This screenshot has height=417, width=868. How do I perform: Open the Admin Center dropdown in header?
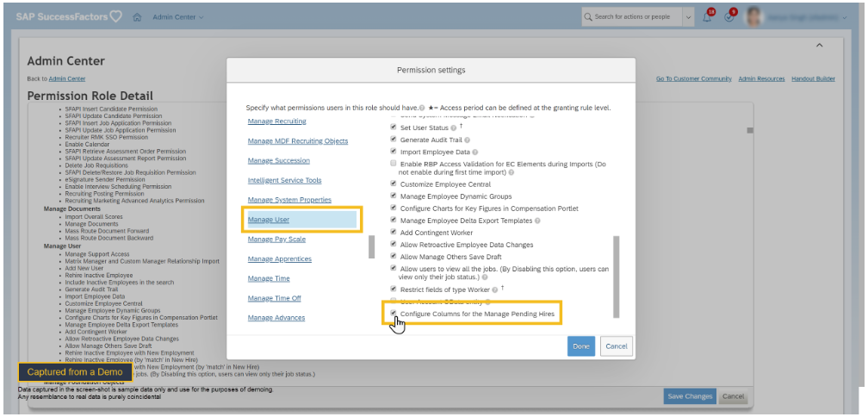pos(178,17)
